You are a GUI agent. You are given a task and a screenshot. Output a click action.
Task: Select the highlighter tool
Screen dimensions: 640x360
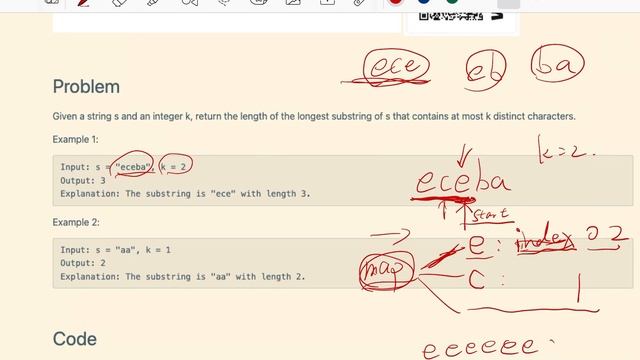tap(153, 2)
